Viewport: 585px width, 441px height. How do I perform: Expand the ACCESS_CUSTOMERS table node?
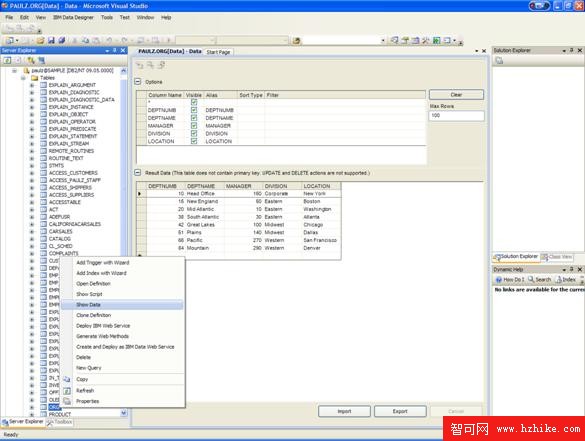[32, 173]
